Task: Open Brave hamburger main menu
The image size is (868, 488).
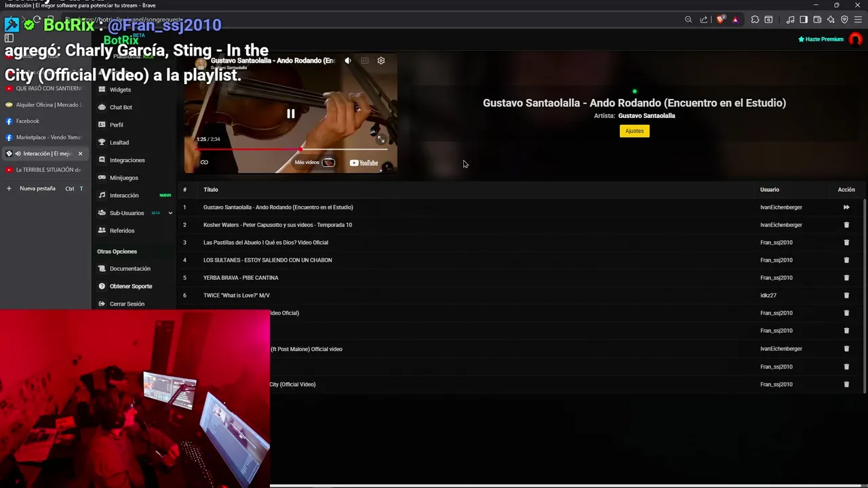Action: (x=858, y=20)
